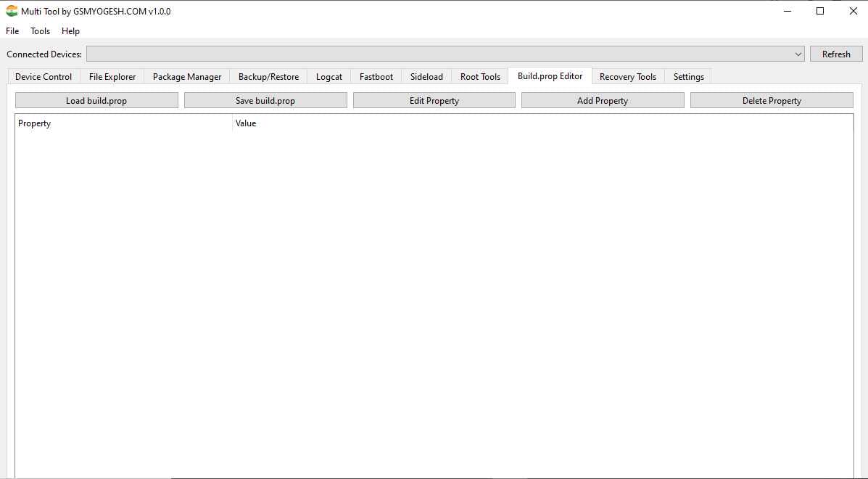Open the Settings tab
868x479 pixels.
click(x=688, y=77)
